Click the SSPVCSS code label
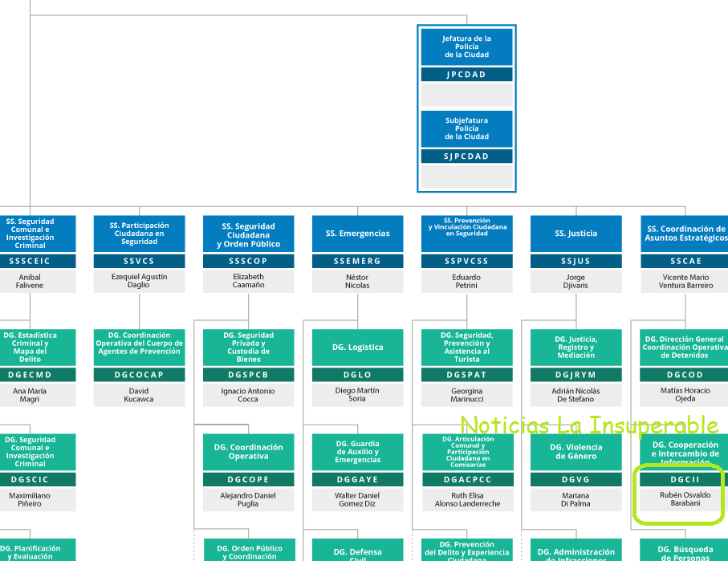This screenshot has width=728, height=561. [466, 261]
